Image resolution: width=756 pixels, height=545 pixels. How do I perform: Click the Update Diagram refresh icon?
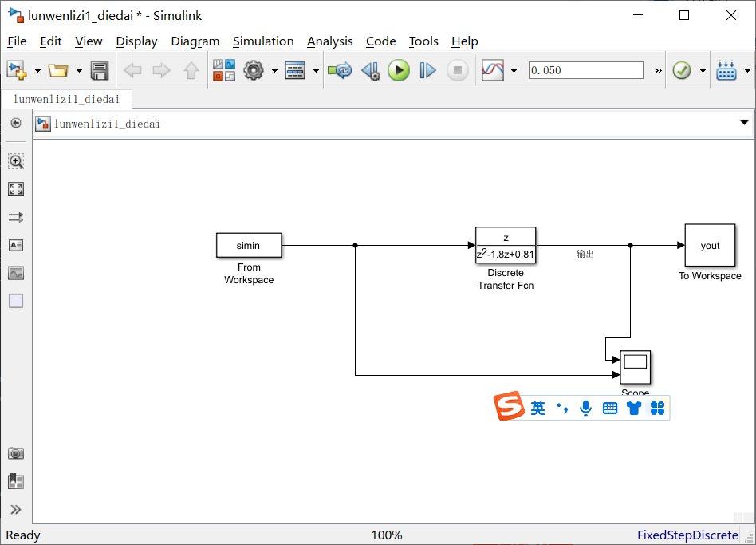(340, 70)
